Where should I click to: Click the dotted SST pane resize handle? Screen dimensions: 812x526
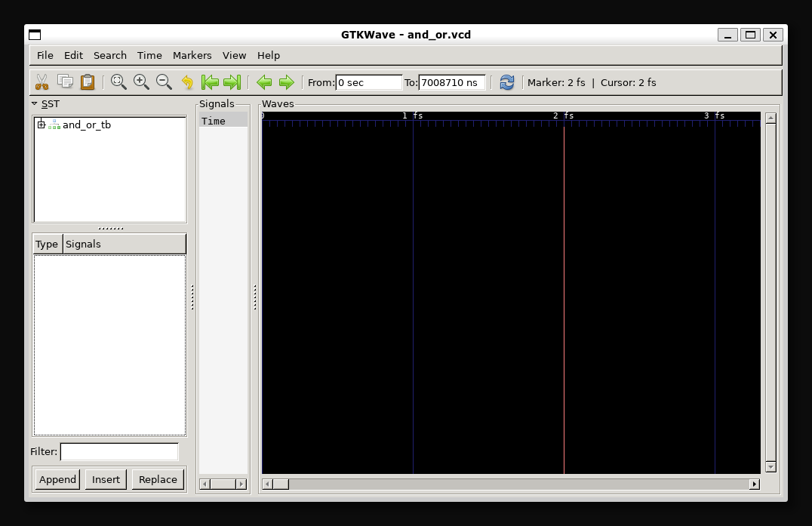click(110, 229)
